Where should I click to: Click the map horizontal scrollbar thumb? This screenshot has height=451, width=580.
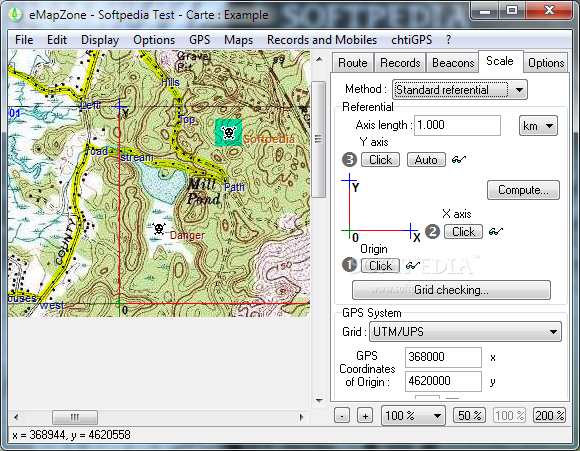tap(75, 417)
